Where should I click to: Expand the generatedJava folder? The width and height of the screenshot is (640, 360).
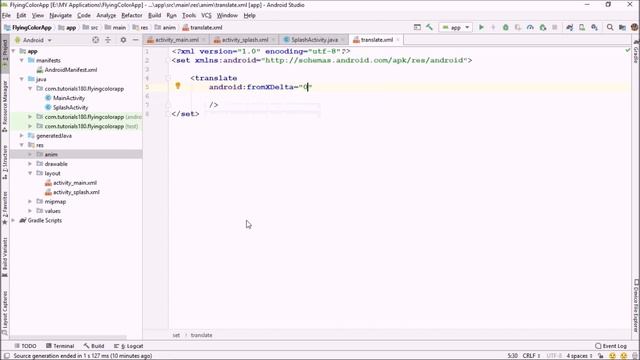22,136
